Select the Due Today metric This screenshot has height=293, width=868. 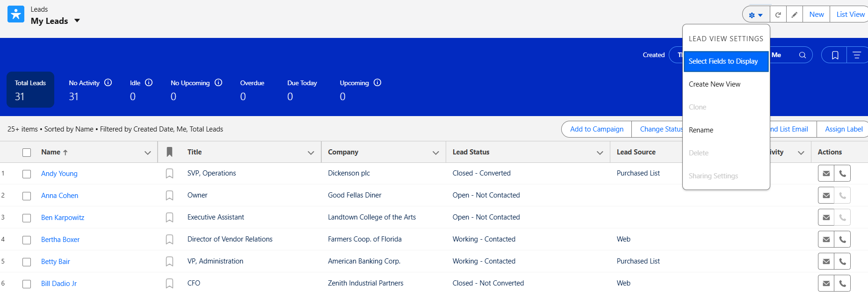point(302,89)
